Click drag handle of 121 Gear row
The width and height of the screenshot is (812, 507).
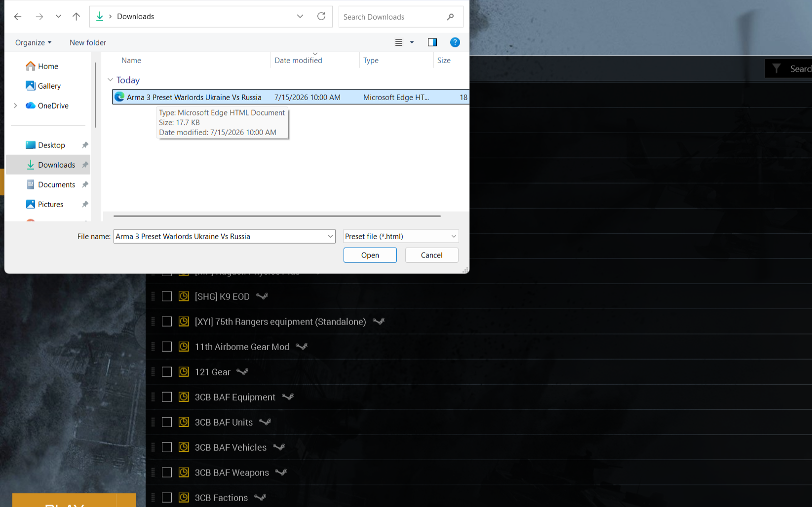tap(153, 372)
